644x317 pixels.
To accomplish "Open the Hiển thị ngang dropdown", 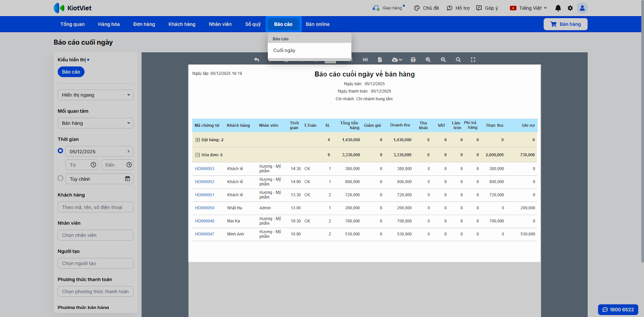I will 95,95.
